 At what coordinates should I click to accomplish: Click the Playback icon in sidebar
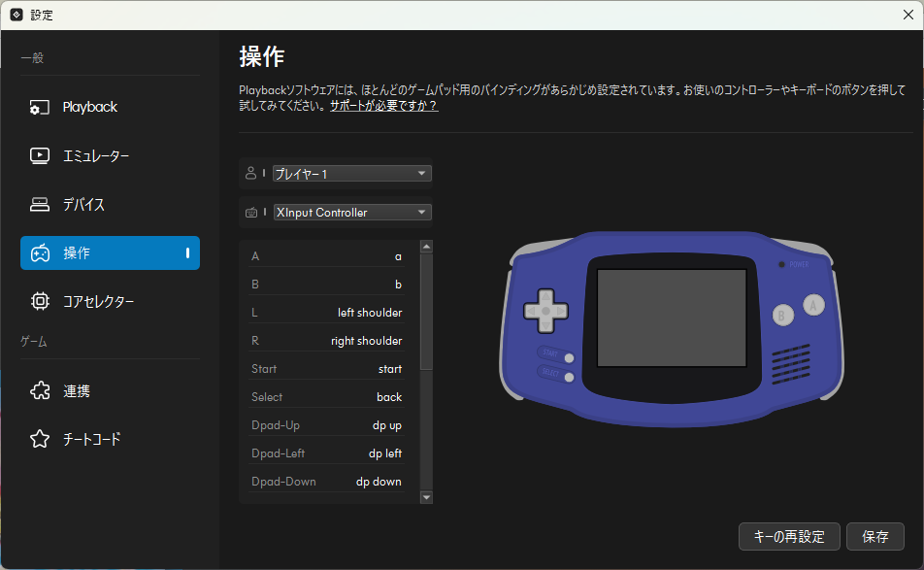pyautogui.click(x=39, y=108)
